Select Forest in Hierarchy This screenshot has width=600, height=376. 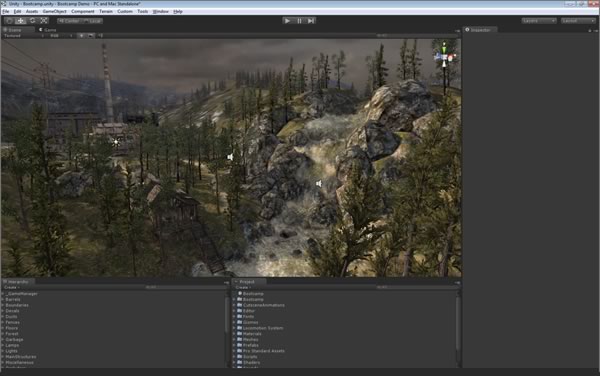(x=12, y=334)
